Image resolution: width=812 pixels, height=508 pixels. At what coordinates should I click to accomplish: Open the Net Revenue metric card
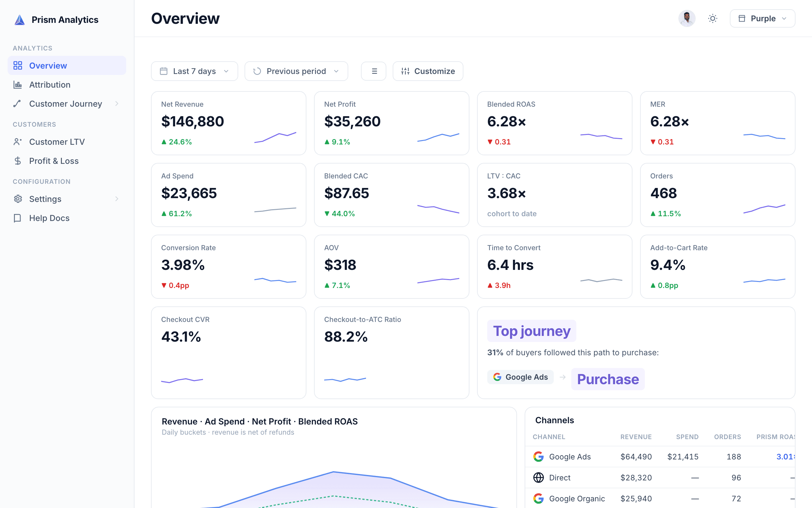pos(228,123)
